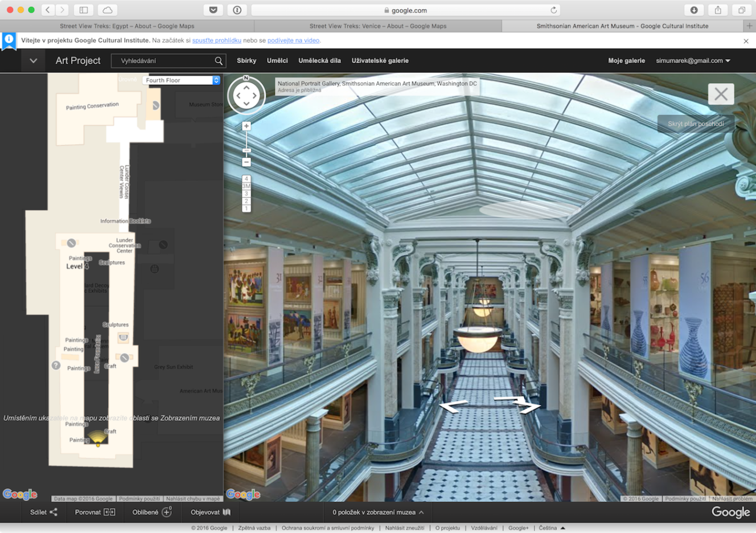The image size is (756, 533).
Task: Click Nahlásit problém link in Street View
Action: (x=732, y=498)
